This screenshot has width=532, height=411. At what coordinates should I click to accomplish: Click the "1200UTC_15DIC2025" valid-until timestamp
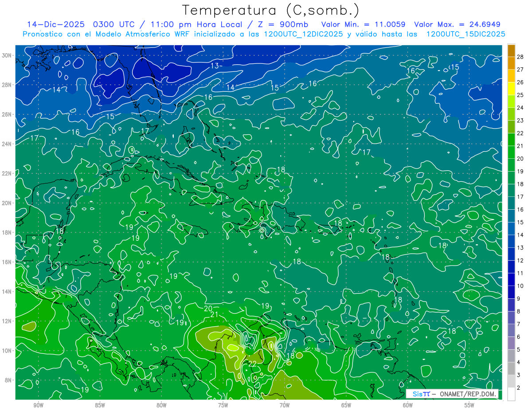click(x=466, y=34)
